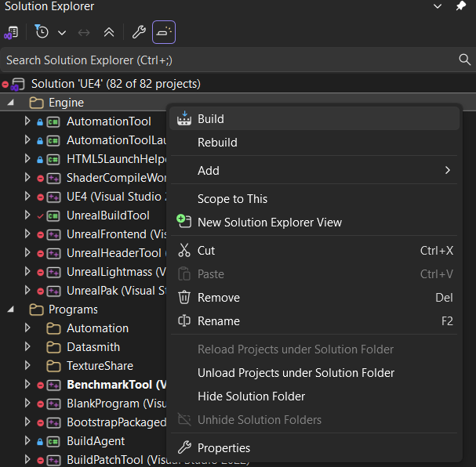Image resolution: width=476 pixels, height=467 pixels.
Task: Click the HTML5LaunchHelper C# project icon
Action: pyautogui.click(x=53, y=160)
